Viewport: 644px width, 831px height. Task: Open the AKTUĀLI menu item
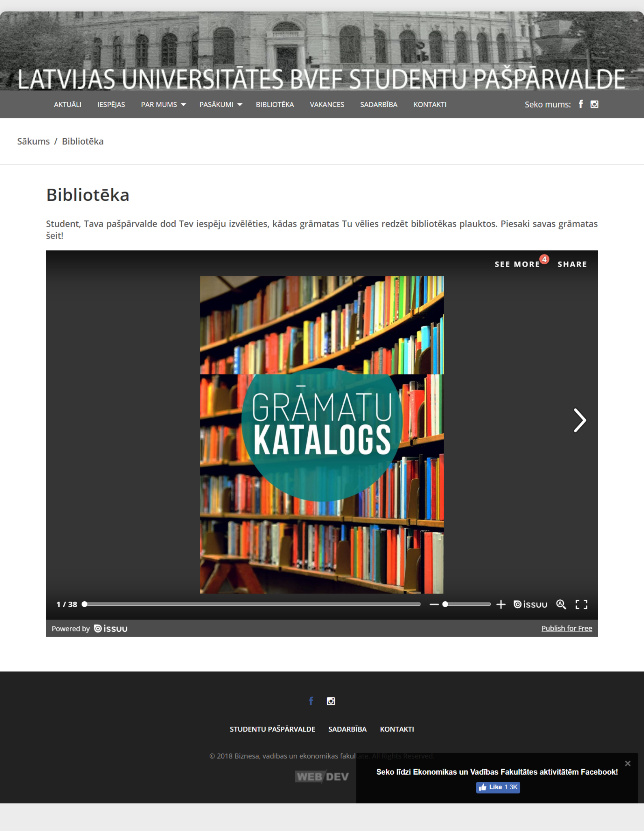[68, 105]
